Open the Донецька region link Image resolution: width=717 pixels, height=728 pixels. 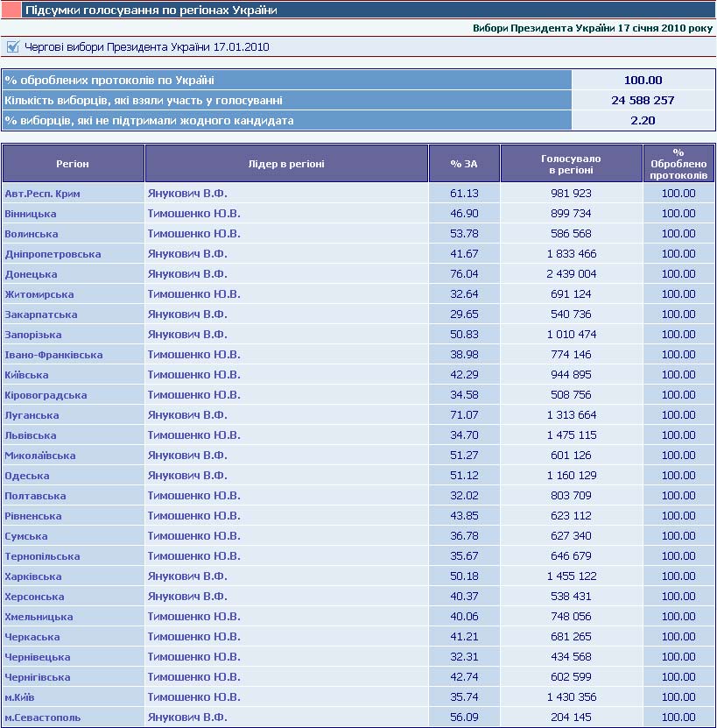coord(31,274)
